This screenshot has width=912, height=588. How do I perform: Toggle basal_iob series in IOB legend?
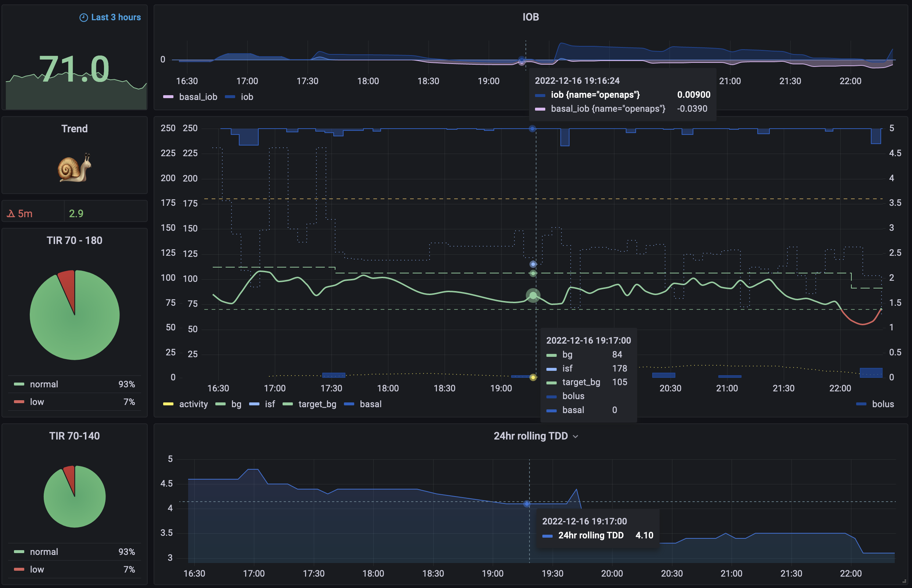click(198, 97)
